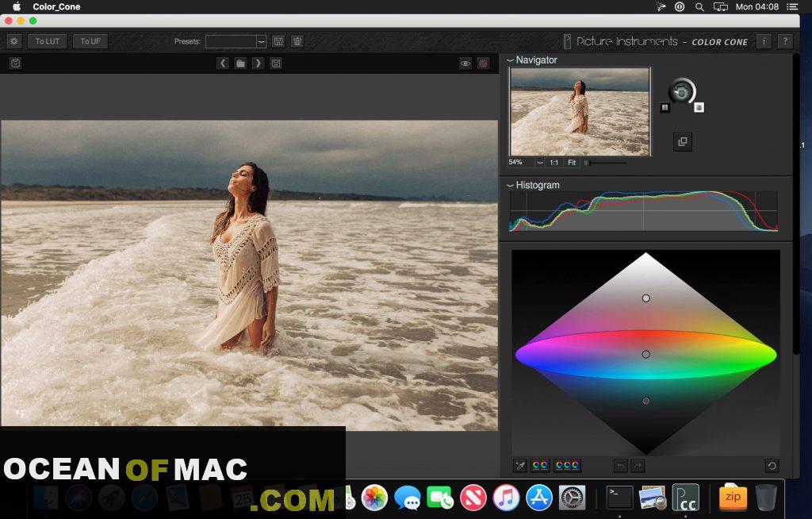Redo the color adjustment
The height and width of the screenshot is (519, 812).
[x=638, y=466]
